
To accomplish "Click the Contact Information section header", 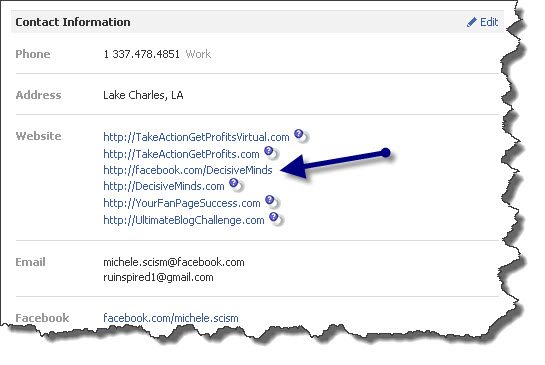I will click(x=73, y=22).
